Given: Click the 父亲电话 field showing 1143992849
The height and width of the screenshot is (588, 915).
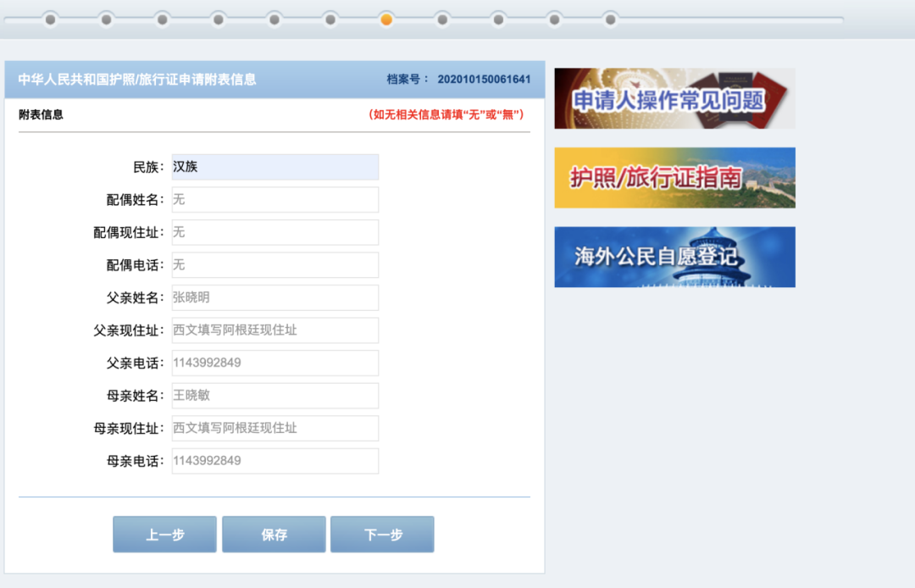Looking at the screenshot, I should [273, 363].
